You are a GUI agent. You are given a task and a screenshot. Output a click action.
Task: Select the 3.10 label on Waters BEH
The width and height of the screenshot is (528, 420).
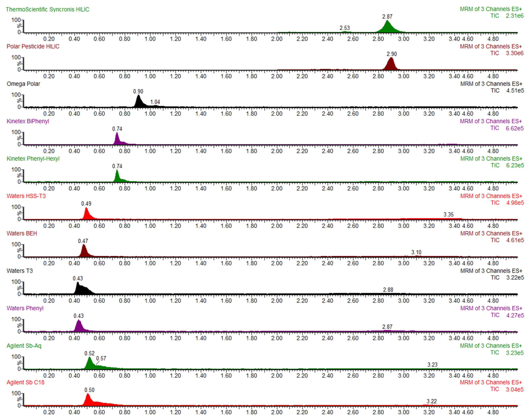pyautogui.click(x=416, y=252)
